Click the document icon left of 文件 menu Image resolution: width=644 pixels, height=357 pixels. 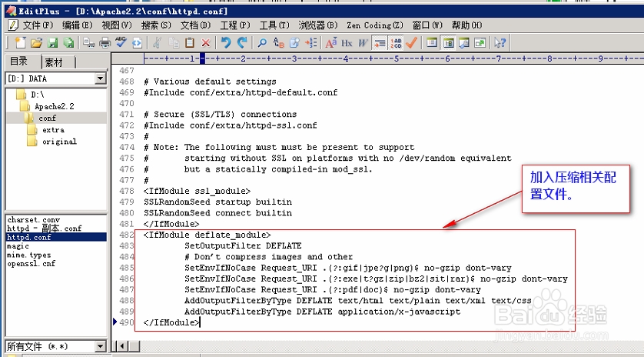click(13, 25)
